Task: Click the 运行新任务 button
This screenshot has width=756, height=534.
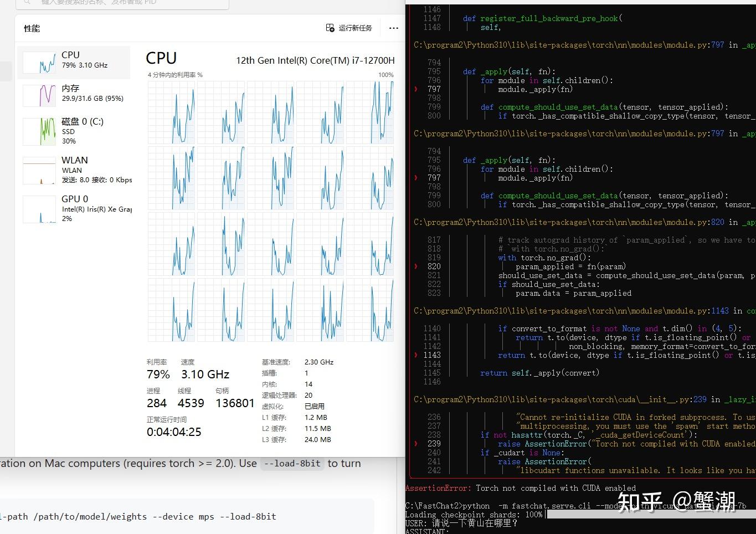Action: tap(349, 28)
